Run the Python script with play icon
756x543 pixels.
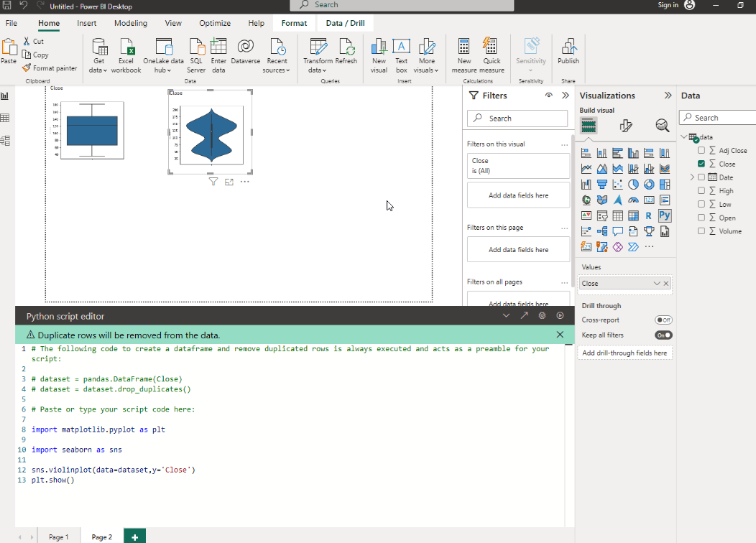coord(560,315)
